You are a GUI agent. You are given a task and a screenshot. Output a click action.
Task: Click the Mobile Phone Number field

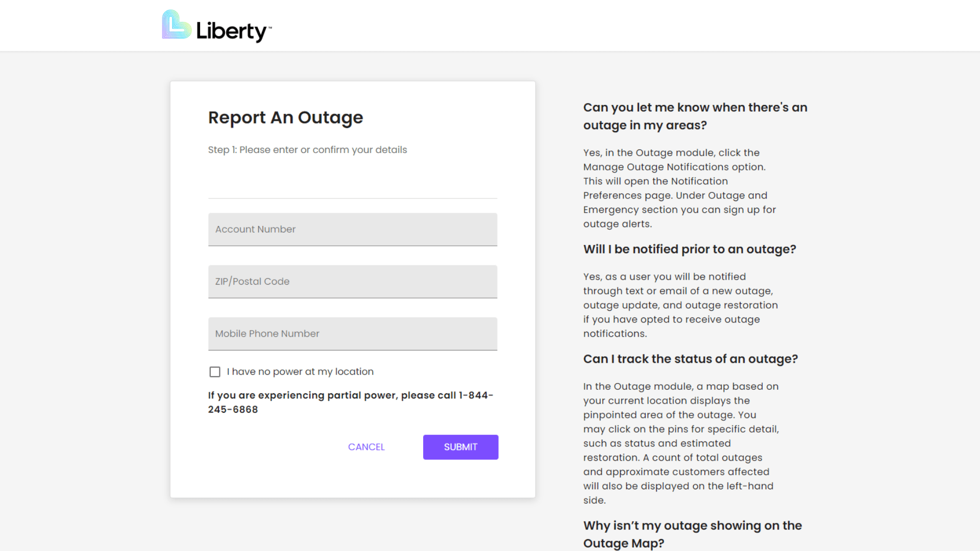(352, 333)
